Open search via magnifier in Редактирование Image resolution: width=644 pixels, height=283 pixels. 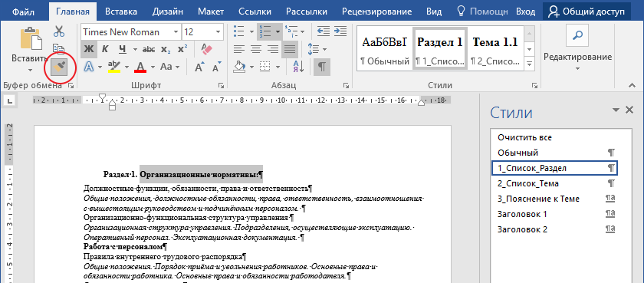(x=577, y=36)
